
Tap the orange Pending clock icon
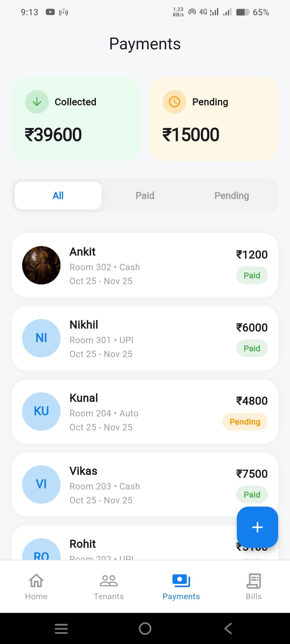tap(174, 102)
